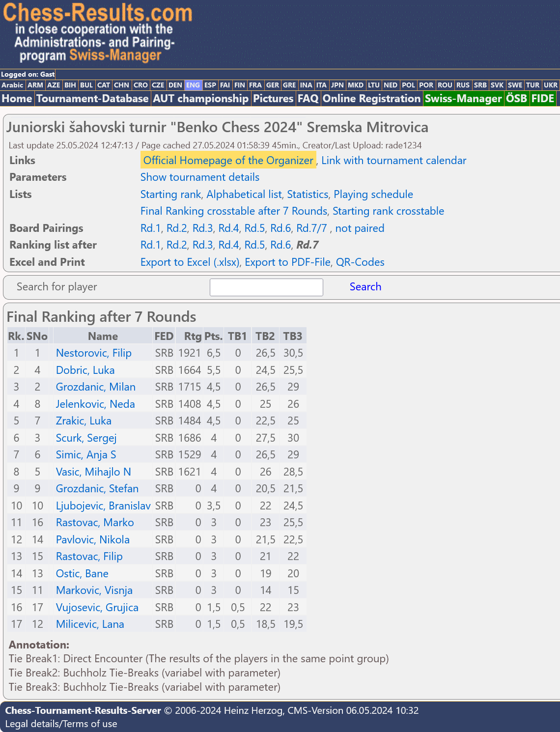Open player Scurk, Sergej
Screen dimensions: 560x732
[86, 438]
